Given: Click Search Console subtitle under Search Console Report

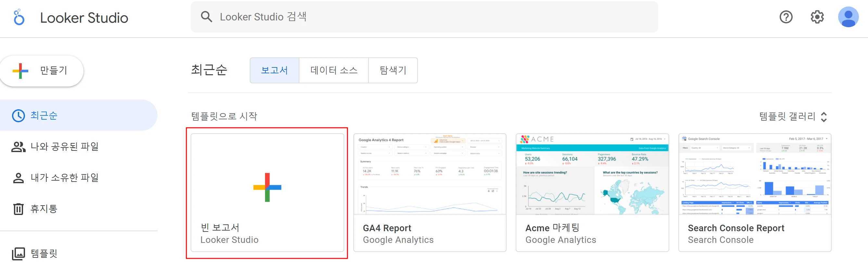Looking at the screenshot, I should (721, 240).
